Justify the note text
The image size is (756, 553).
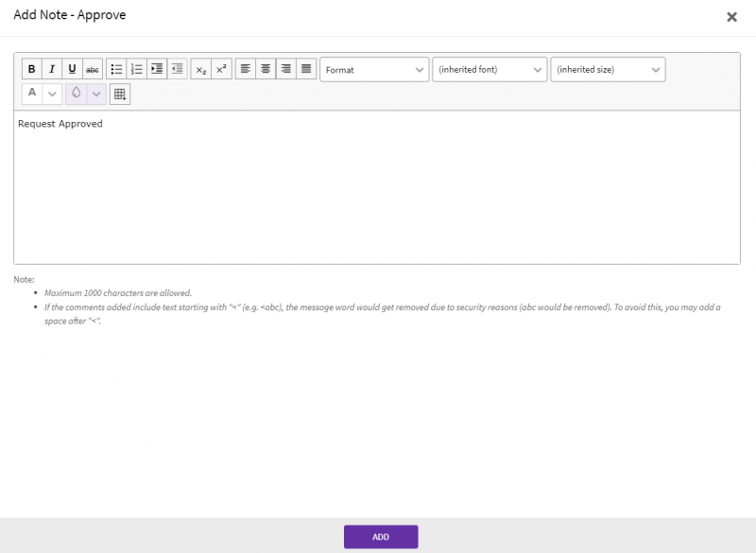(x=305, y=68)
